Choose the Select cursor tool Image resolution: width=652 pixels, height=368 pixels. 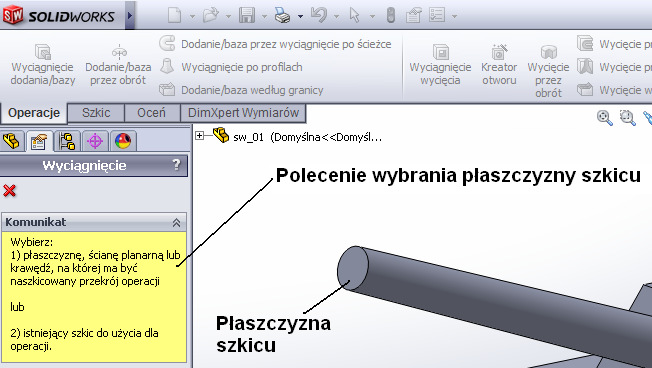pos(354,16)
